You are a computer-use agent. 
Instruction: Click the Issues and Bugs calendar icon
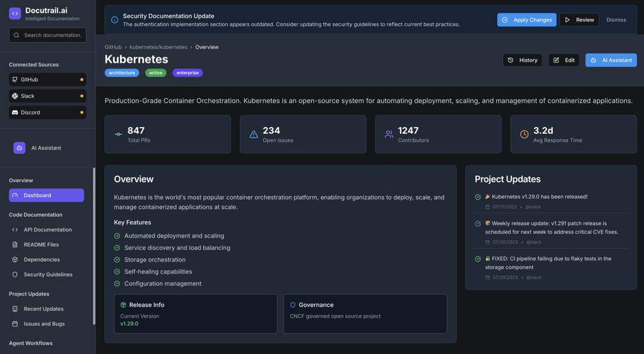[x=15, y=324]
